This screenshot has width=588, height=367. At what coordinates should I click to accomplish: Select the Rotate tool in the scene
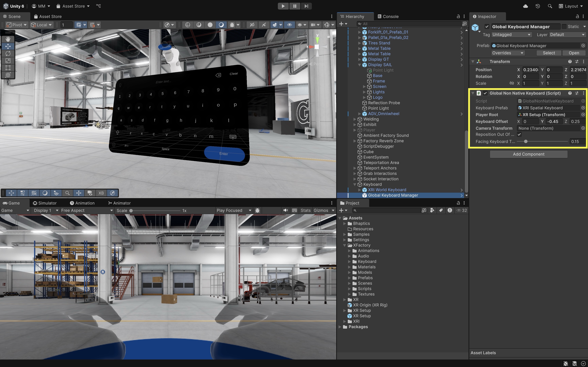pos(8,53)
